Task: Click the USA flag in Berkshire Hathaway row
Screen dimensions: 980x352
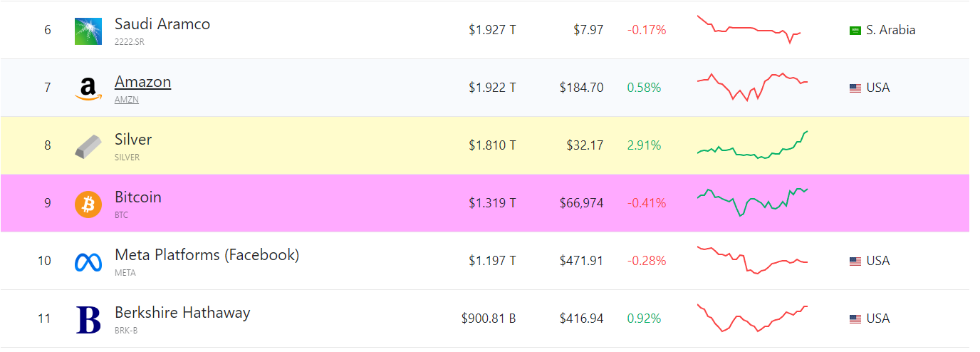Action: coord(855,319)
